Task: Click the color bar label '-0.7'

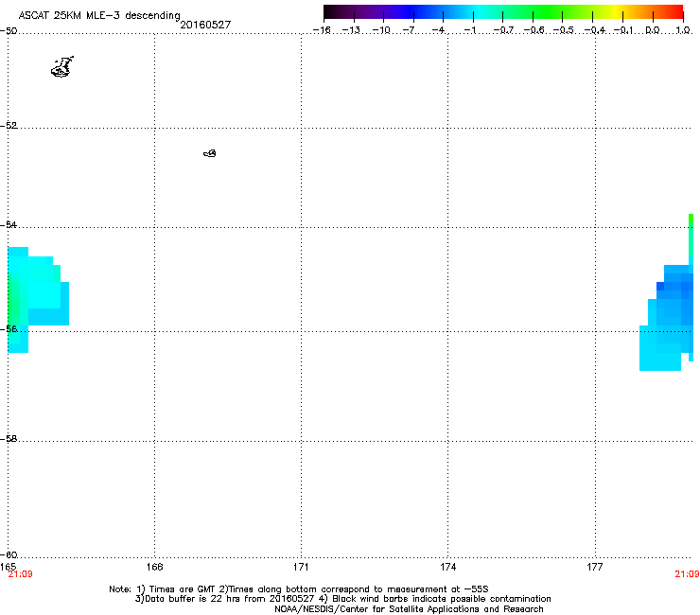Action: point(503,30)
